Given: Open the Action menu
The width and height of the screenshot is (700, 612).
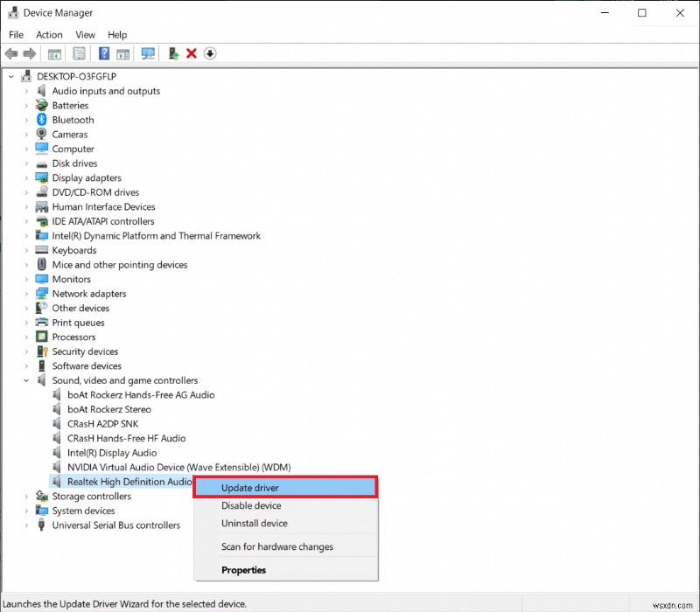Looking at the screenshot, I should (48, 35).
